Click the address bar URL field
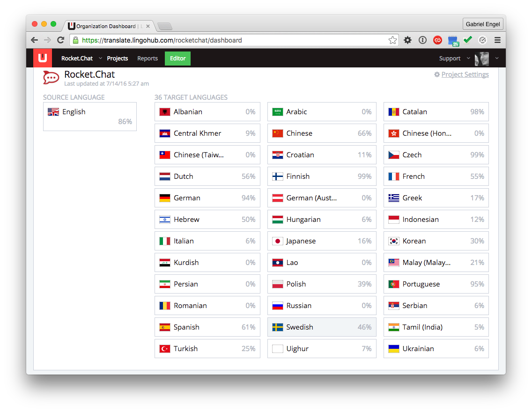 tap(234, 40)
